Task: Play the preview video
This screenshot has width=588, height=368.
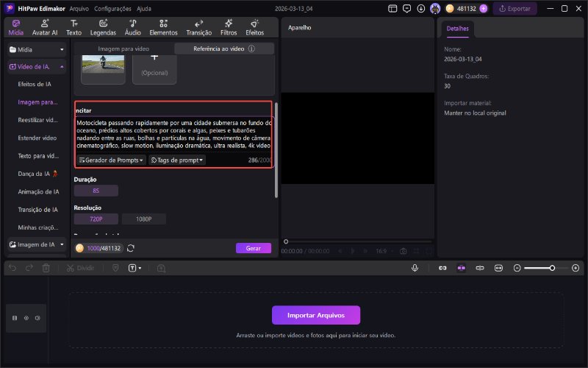Action: (x=353, y=251)
